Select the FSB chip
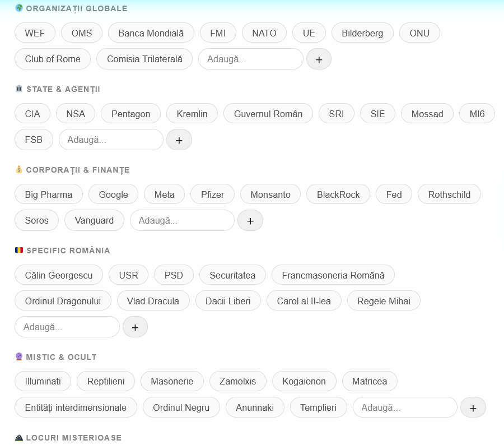 34,140
